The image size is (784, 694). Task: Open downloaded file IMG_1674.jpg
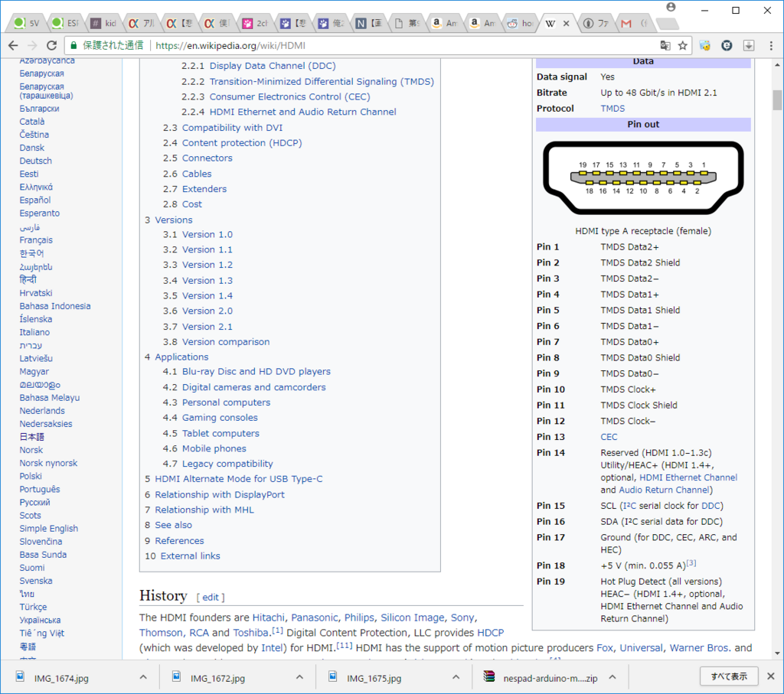tap(61, 678)
